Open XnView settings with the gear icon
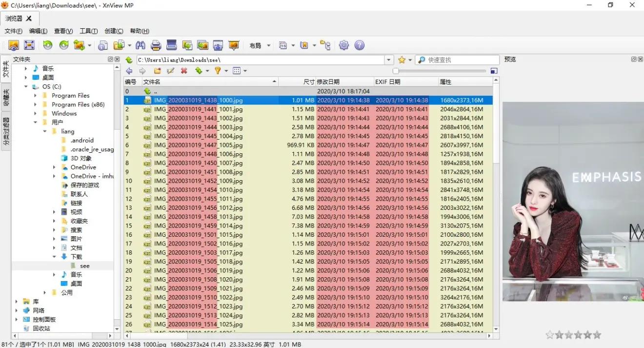This screenshot has height=348, width=644. pyautogui.click(x=343, y=45)
